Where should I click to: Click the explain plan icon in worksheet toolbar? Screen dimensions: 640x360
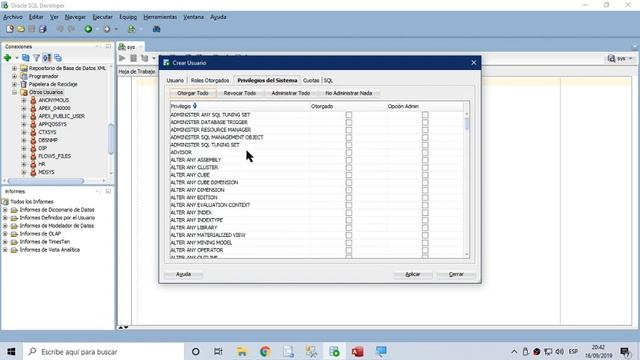pos(144,58)
